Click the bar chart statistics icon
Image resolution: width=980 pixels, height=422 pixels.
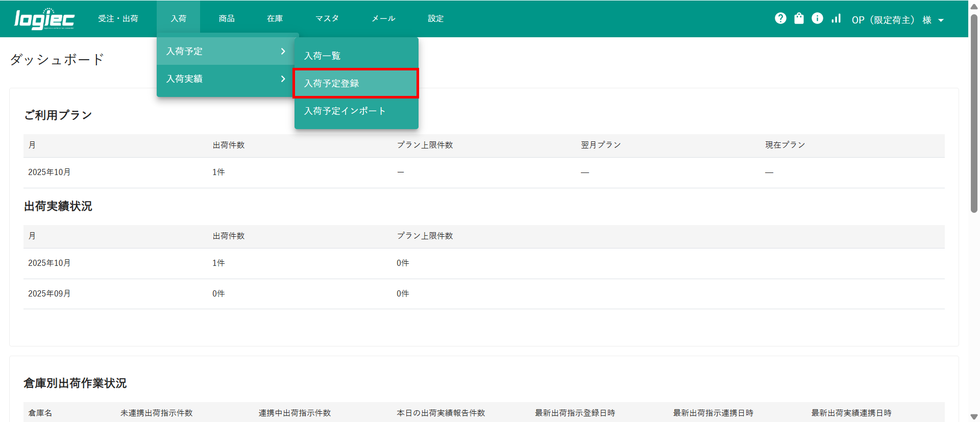(x=836, y=18)
